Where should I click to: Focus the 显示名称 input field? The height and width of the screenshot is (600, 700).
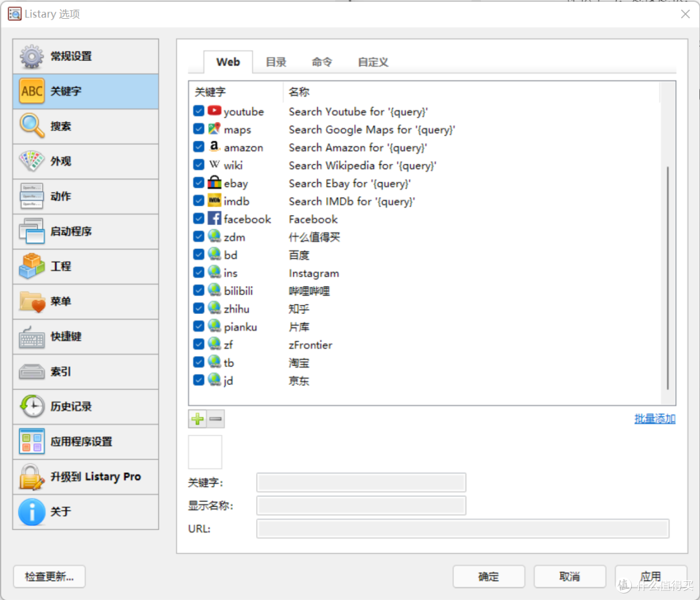pos(361,506)
